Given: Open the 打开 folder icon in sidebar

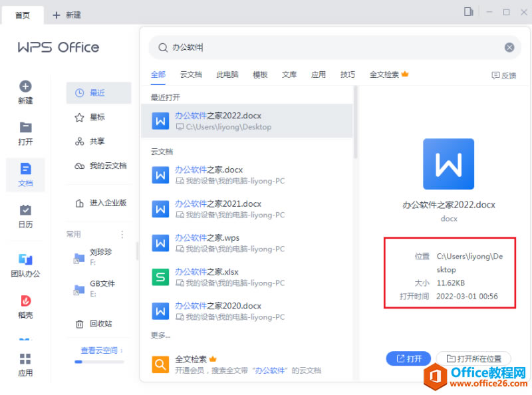Looking at the screenshot, I should coord(25,128).
